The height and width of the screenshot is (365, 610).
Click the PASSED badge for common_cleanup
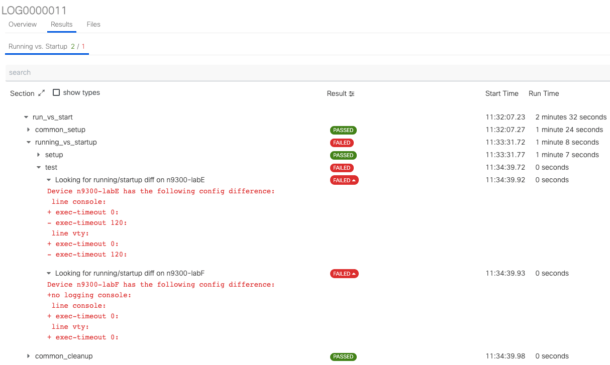tap(343, 356)
